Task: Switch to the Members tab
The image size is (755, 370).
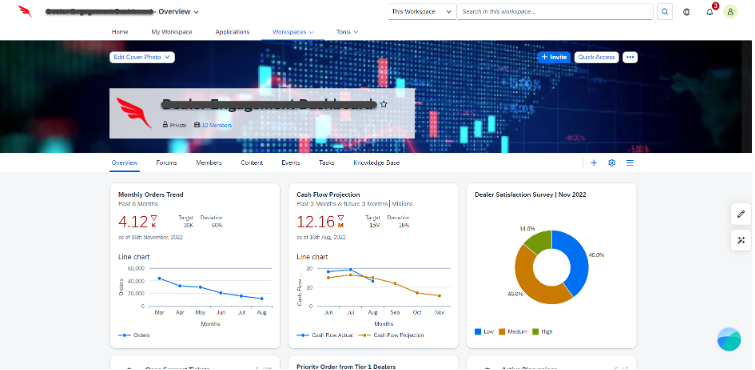Action: [x=208, y=163]
